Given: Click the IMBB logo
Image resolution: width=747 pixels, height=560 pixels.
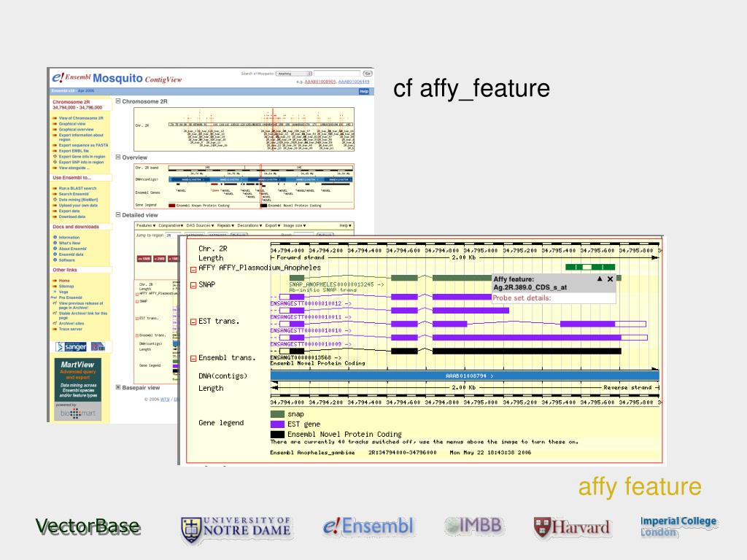Looking at the screenshot, I should click(x=473, y=525).
